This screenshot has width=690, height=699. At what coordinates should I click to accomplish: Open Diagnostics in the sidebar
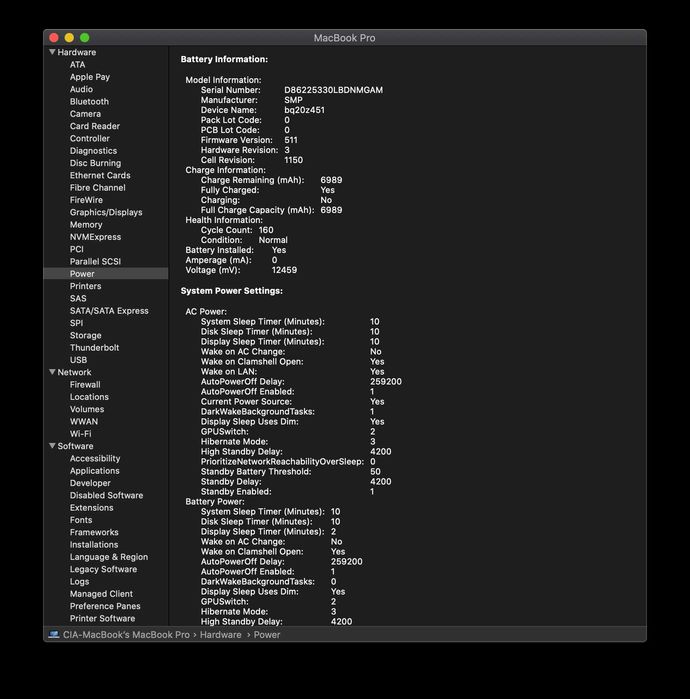coord(93,151)
